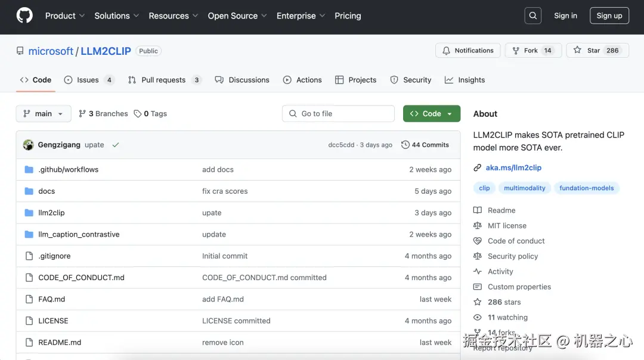Click the FAQ.md file icon
644x360 pixels.
[29, 299]
